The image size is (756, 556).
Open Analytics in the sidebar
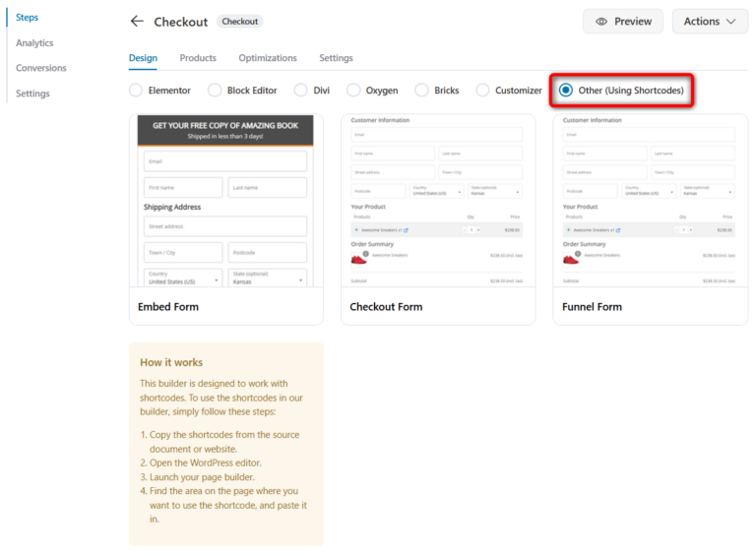click(x=34, y=43)
